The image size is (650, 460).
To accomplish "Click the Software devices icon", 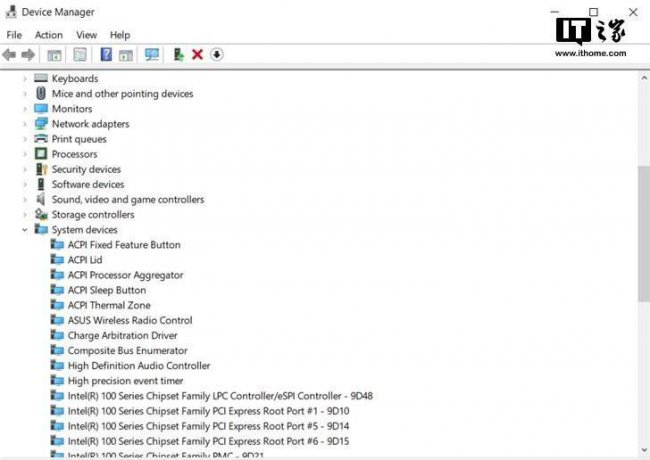I will [41, 184].
